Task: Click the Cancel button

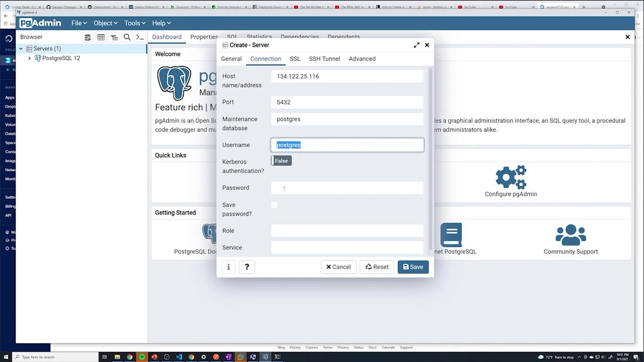Action: (x=339, y=267)
